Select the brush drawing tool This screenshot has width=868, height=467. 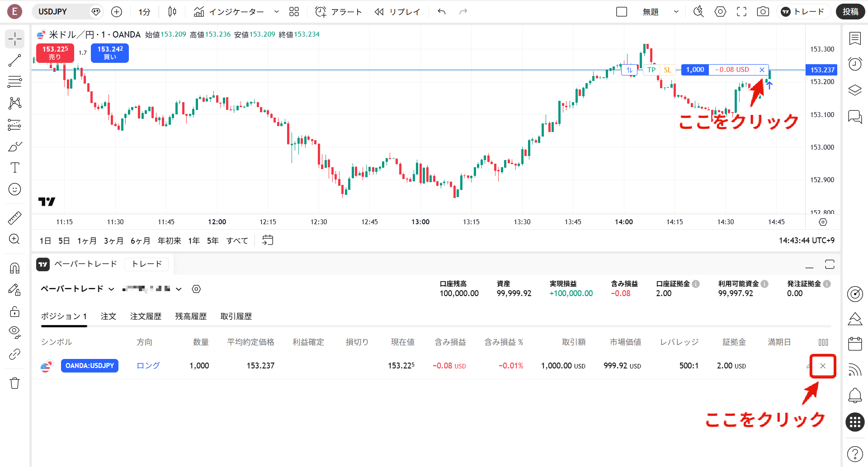point(15,146)
